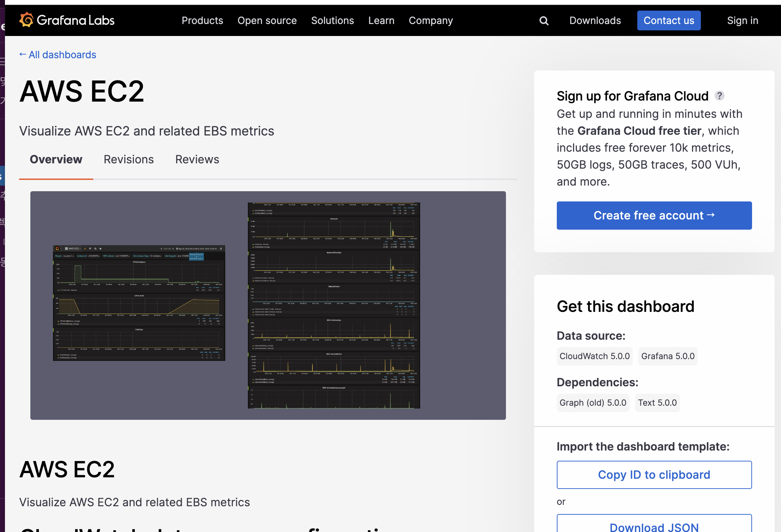The height and width of the screenshot is (532, 781).
Task: Click the Sign in link
Action: coord(742,20)
